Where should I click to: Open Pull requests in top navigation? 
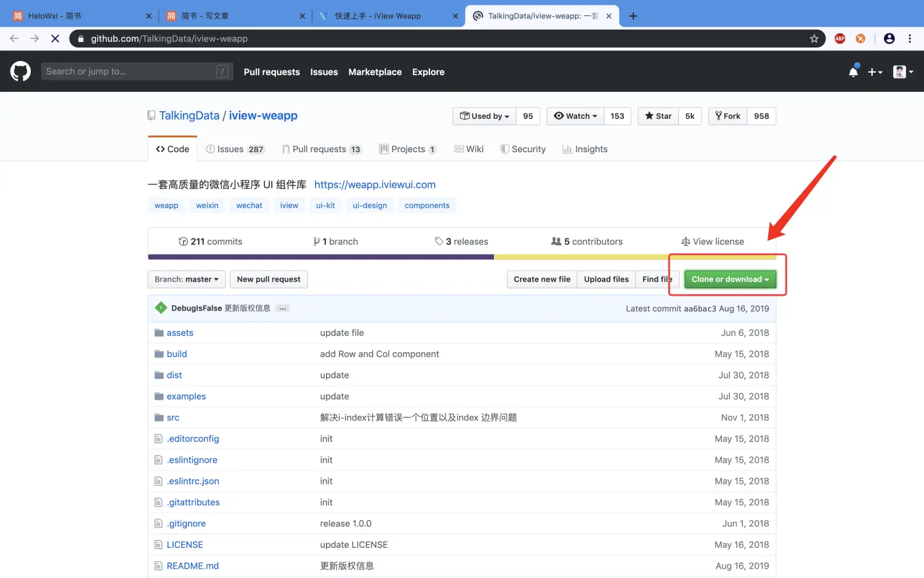[x=272, y=72]
